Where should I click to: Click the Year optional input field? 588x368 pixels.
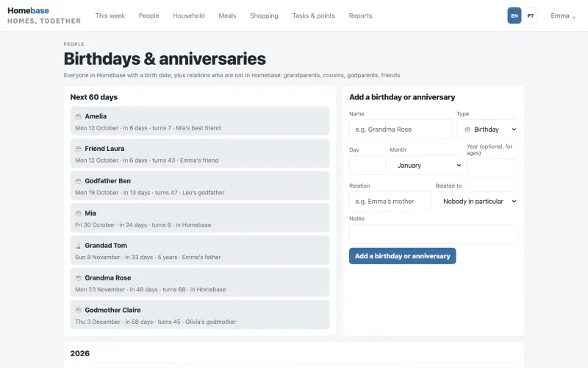492,169
